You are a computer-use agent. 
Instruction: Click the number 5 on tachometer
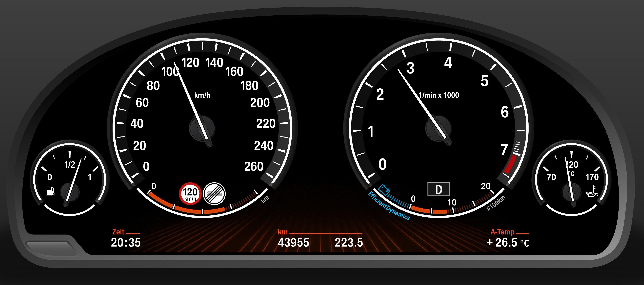click(x=484, y=81)
